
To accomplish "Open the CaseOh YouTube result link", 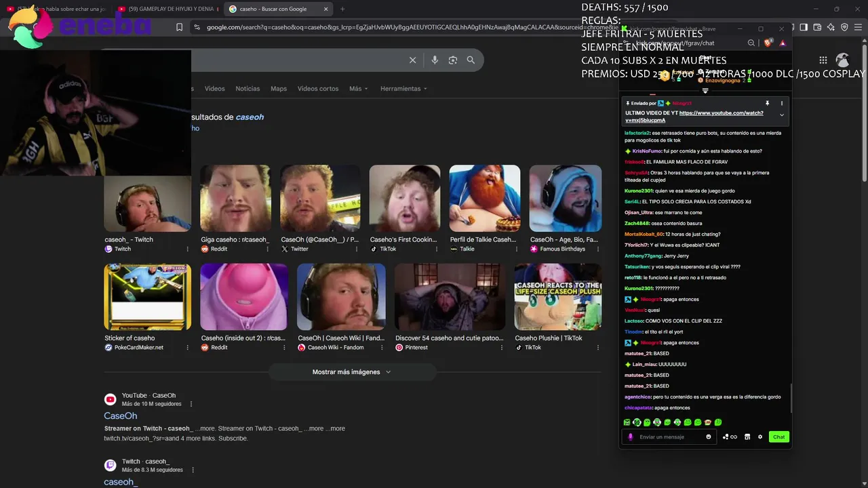I will pos(120,415).
